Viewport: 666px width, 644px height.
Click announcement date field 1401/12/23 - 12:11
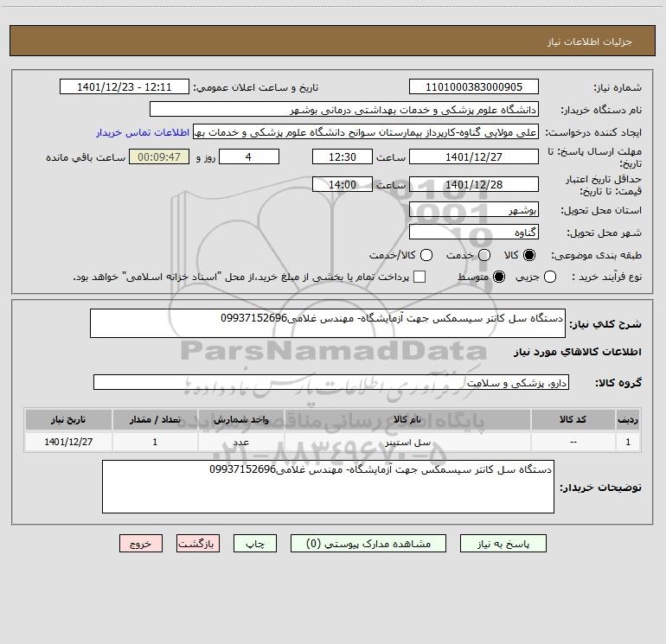click(x=124, y=87)
